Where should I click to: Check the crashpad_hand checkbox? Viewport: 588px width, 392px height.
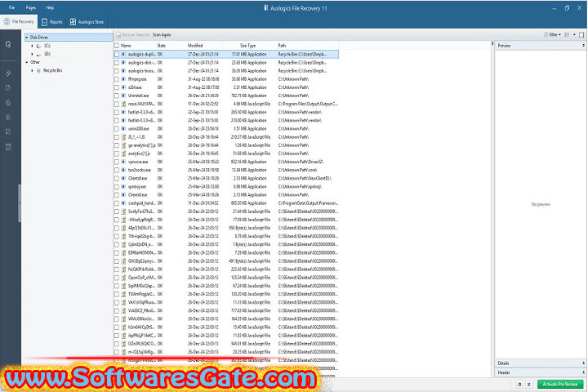117,203
